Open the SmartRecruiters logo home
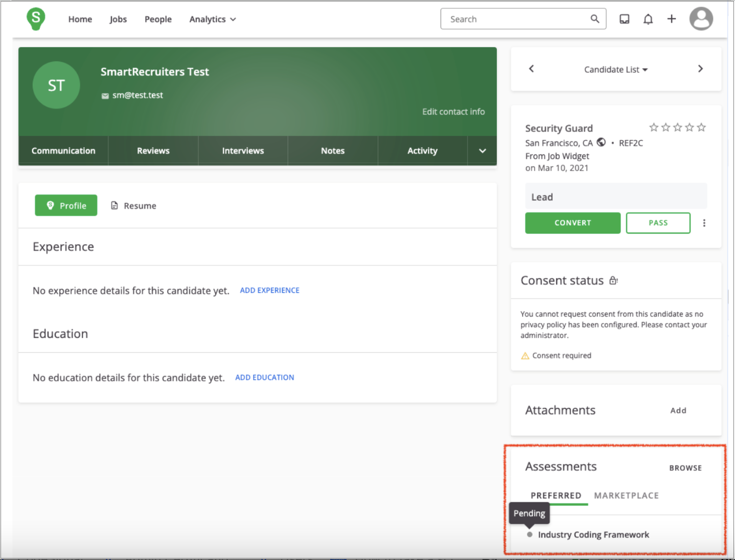Screen dimensions: 735x560 [36, 19]
